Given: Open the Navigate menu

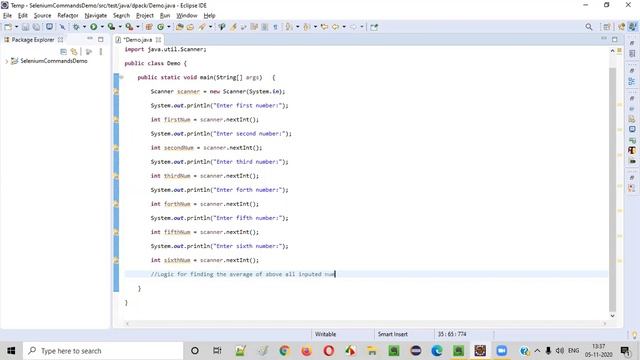Looking at the screenshot, I should [96, 16].
